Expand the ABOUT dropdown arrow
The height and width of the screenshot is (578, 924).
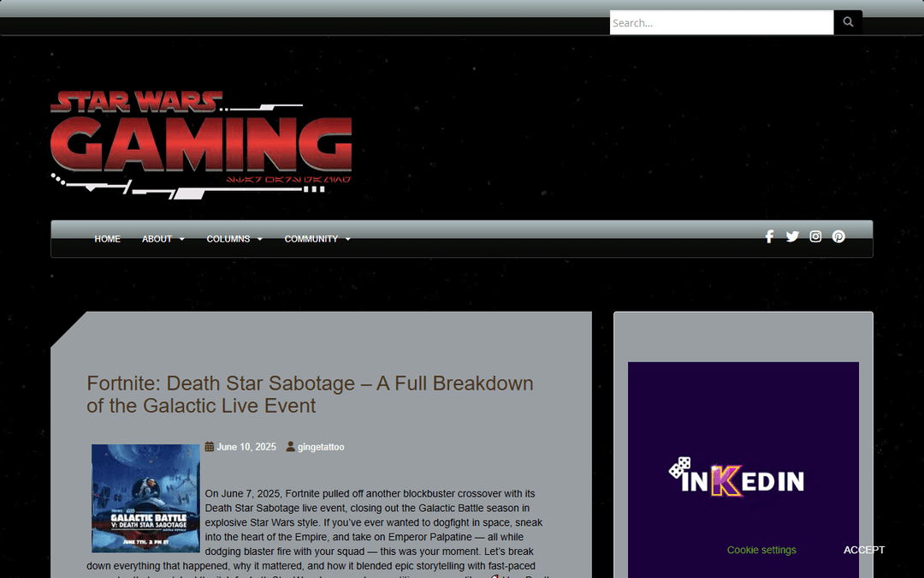click(181, 240)
